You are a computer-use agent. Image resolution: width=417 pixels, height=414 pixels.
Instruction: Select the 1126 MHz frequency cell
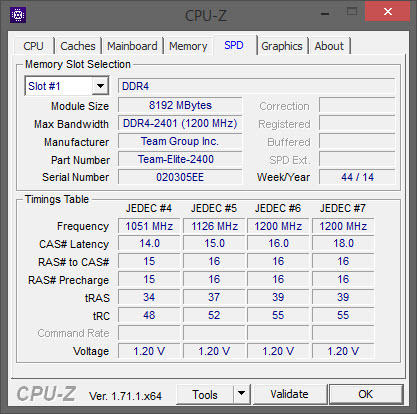pyautogui.click(x=214, y=226)
